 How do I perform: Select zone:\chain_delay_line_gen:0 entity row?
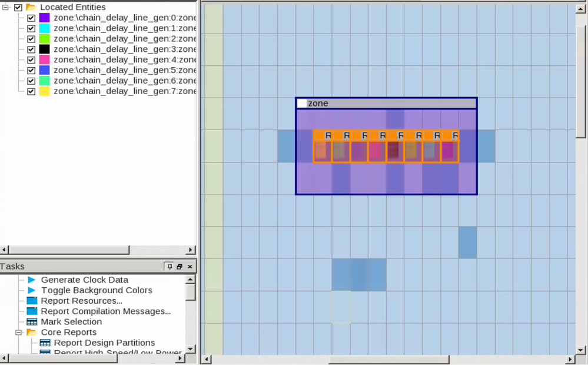pos(125,18)
